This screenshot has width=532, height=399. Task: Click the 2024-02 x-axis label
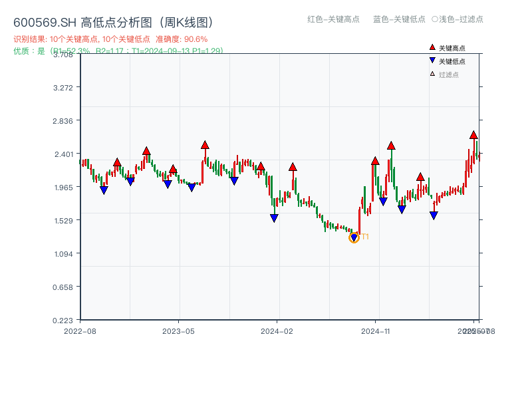pos(277,331)
